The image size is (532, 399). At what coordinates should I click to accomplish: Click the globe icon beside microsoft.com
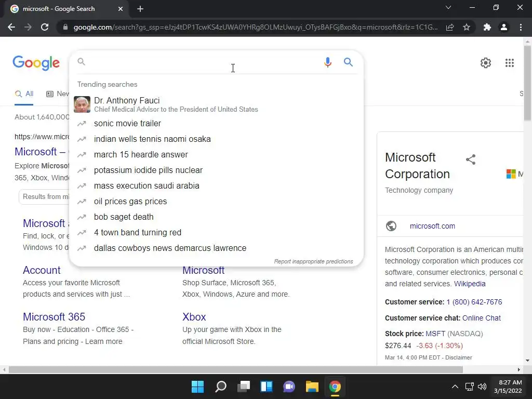tap(391, 226)
